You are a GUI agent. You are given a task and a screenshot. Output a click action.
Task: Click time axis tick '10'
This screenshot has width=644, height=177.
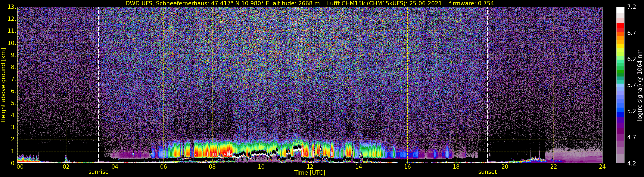click(261, 167)
